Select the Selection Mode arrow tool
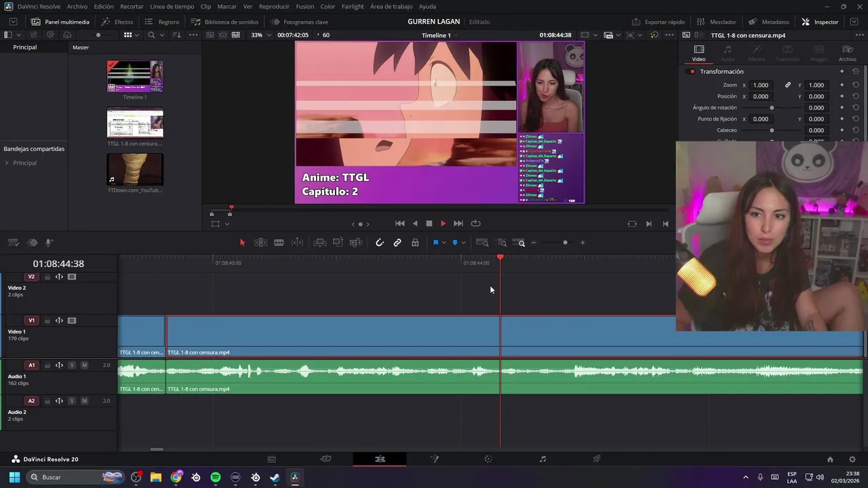The height and width of the screenshot is (488, 868). click(x=242, y=243)
